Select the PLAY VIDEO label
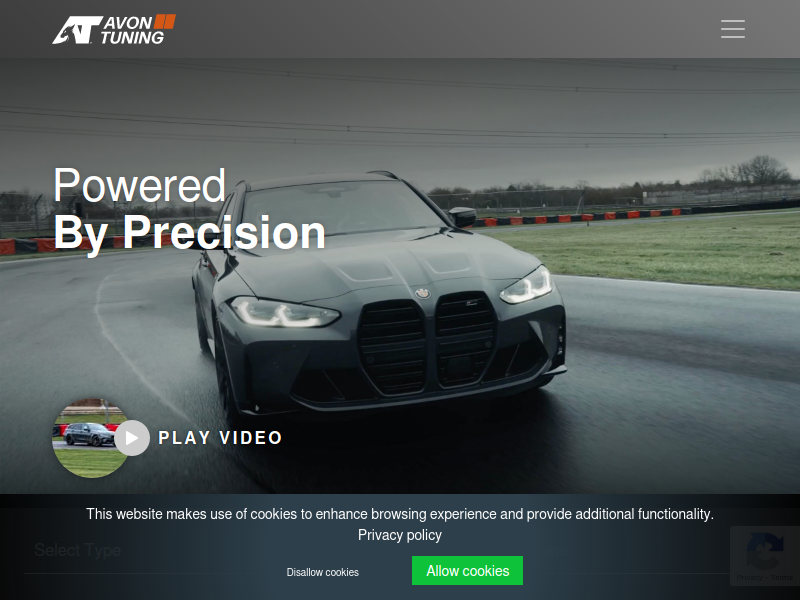 tap(220, 438)
